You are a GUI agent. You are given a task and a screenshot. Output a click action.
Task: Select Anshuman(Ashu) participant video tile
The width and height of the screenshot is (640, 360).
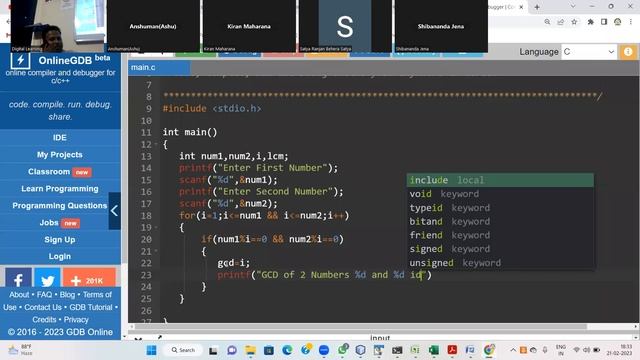[153, 26]
